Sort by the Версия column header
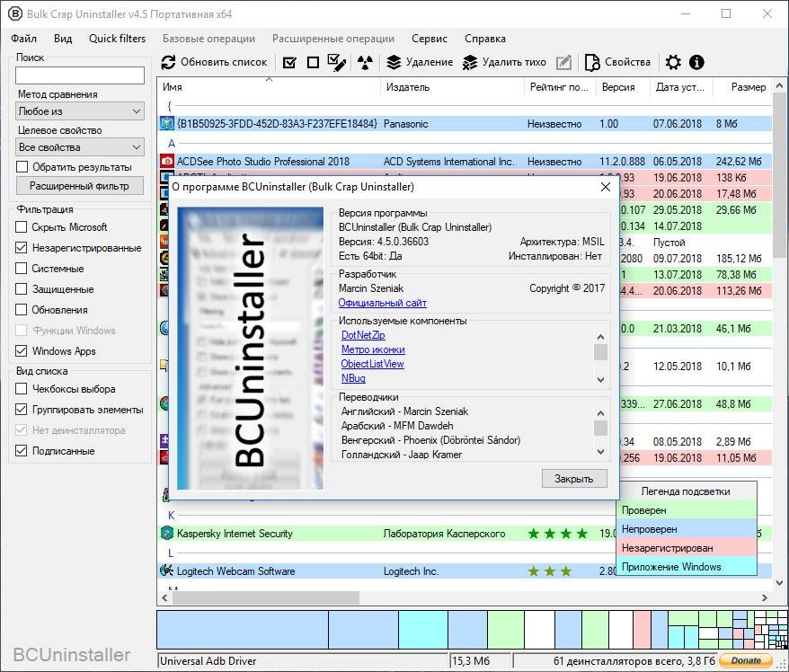 [623, 87]
